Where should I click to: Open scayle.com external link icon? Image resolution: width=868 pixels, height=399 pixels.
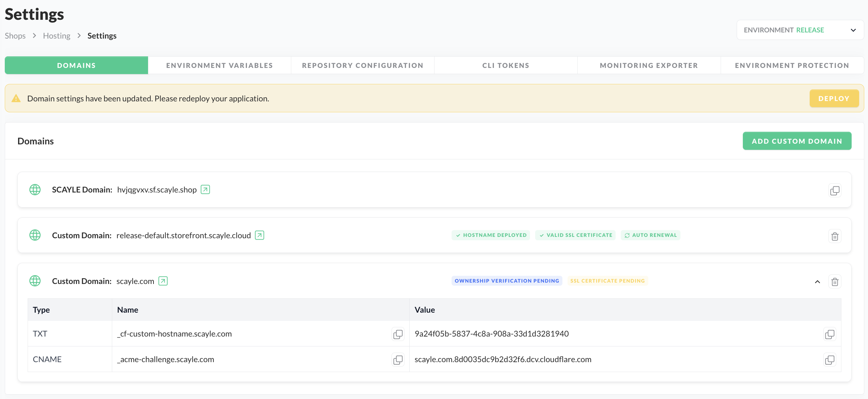pos(163,281)
